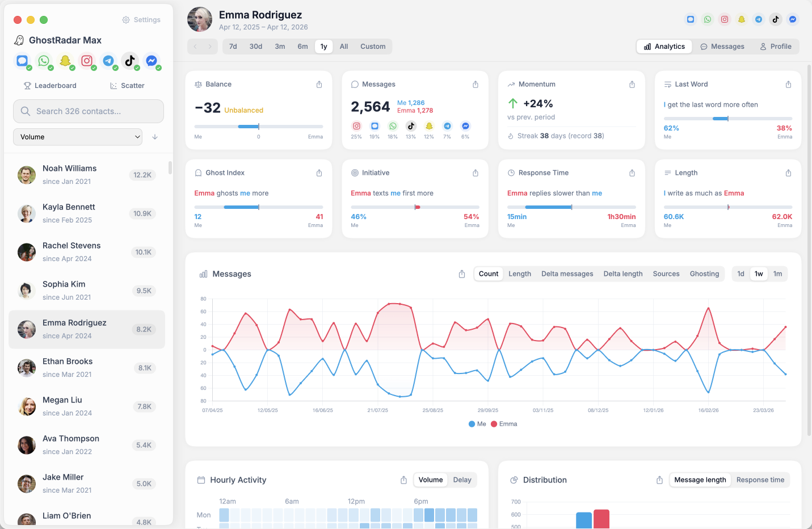Screen dimensions: 812x529
Task: Click the share icon on the Momentum card
Action: pyautogui.click(x=632, y=84)
